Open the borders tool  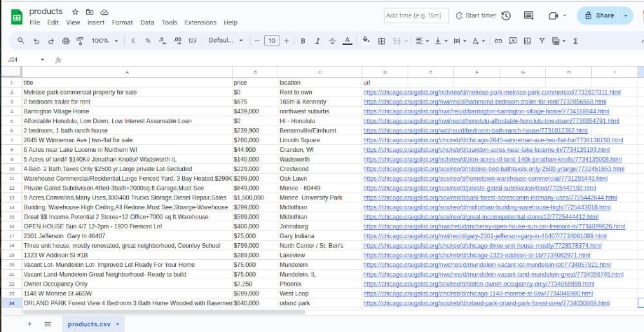(x=381, y=41)
